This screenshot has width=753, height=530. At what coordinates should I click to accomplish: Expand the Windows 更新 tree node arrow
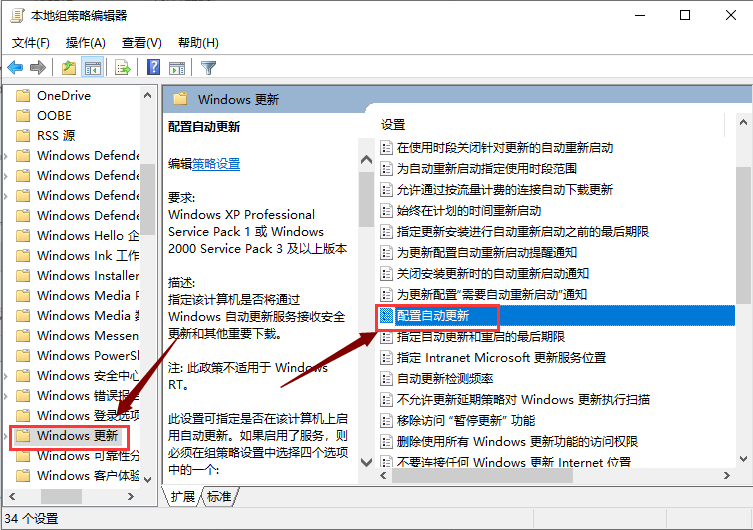click(x=6, y=436)
